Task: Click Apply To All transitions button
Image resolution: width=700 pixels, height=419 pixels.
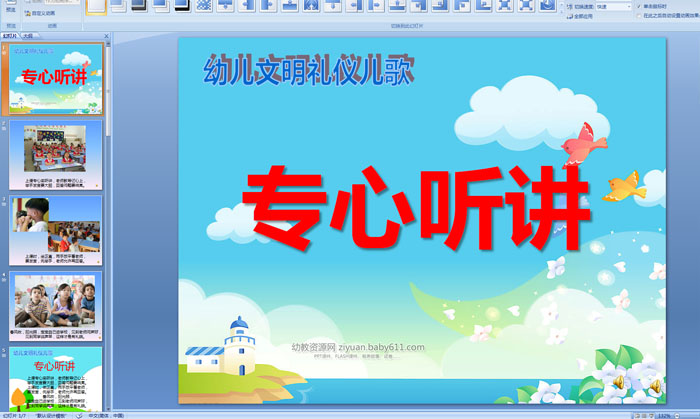Action: pos(580,16)
